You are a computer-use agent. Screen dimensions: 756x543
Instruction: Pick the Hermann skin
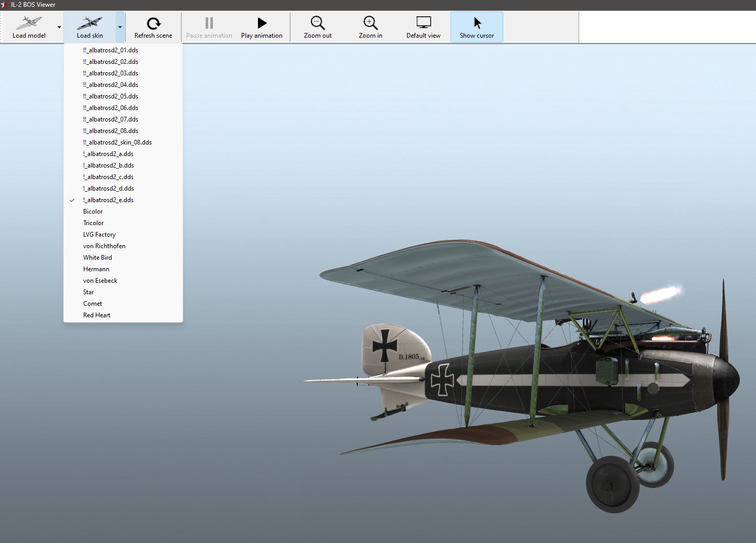pyautogui.click(x=123, y=269)
